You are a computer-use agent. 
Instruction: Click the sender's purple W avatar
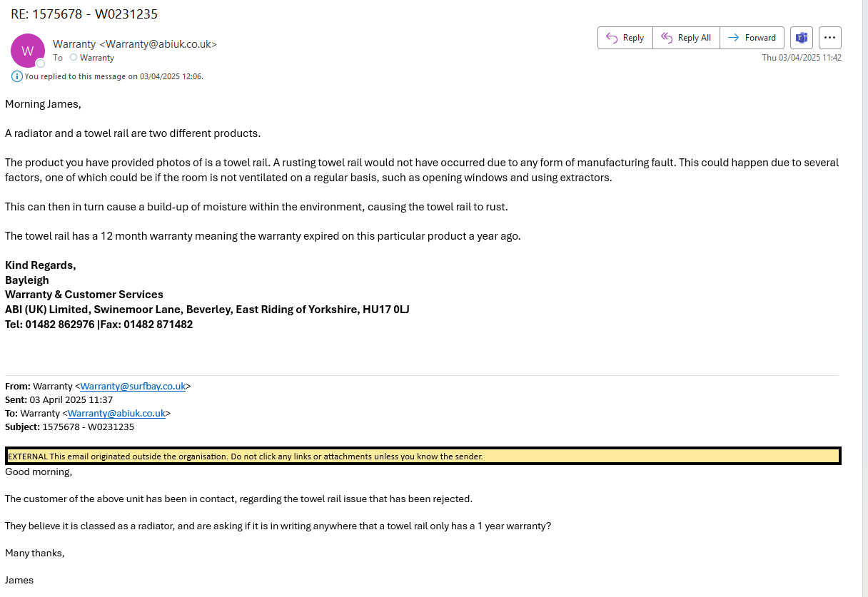pyautogui.click(x=28, y=51)
